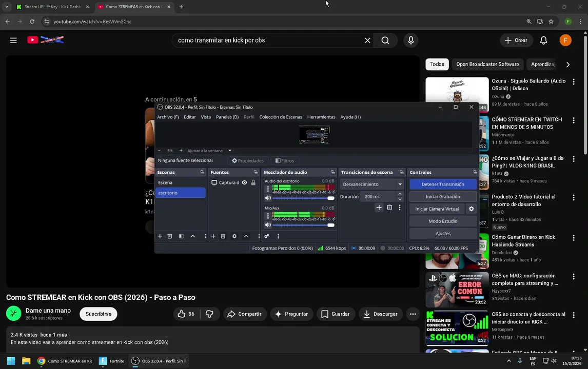Open Herramientas menu in OBS

tap(321, 117)
